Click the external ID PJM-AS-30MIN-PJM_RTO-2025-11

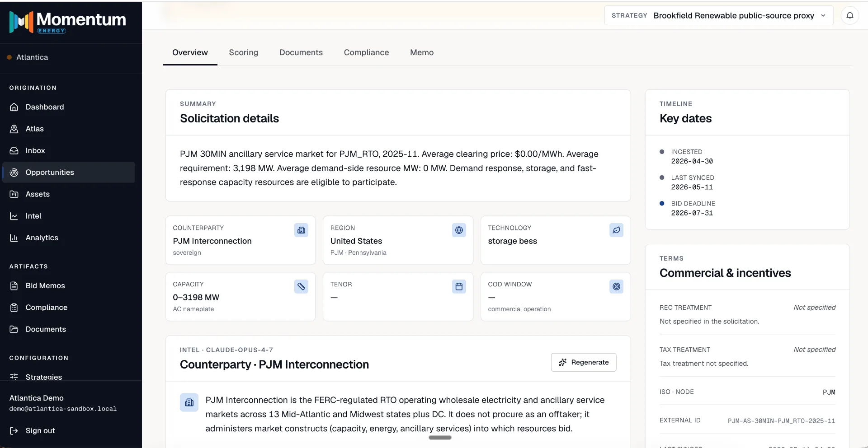pos(781,421)
